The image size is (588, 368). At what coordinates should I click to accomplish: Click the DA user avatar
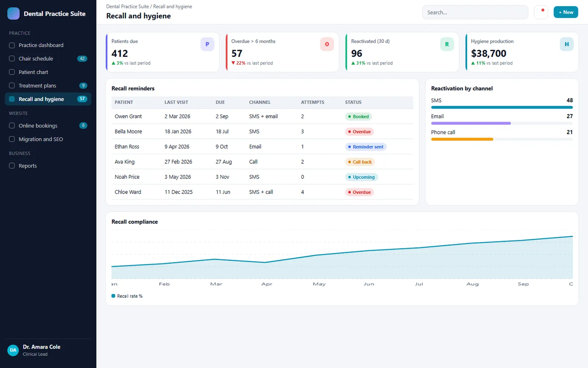pos(13,350)
